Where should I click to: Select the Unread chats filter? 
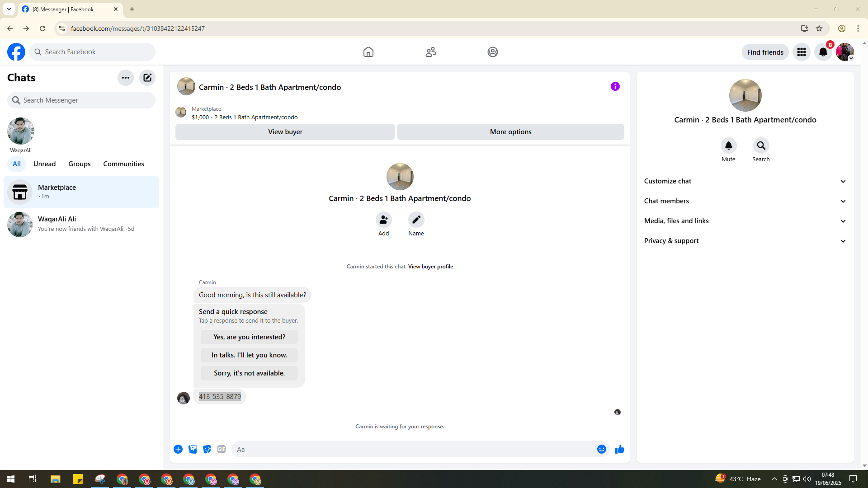[45, 164]
